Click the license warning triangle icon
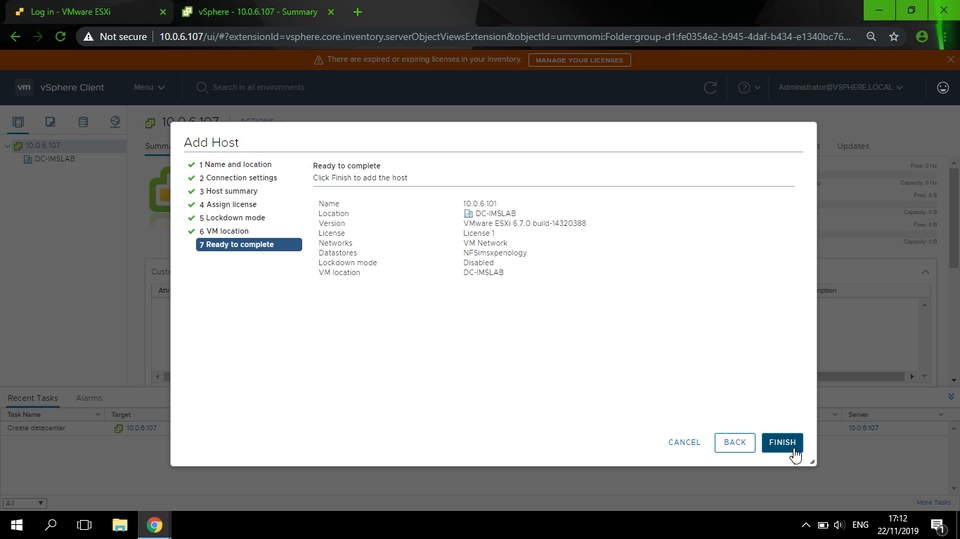 click(318, 60)
